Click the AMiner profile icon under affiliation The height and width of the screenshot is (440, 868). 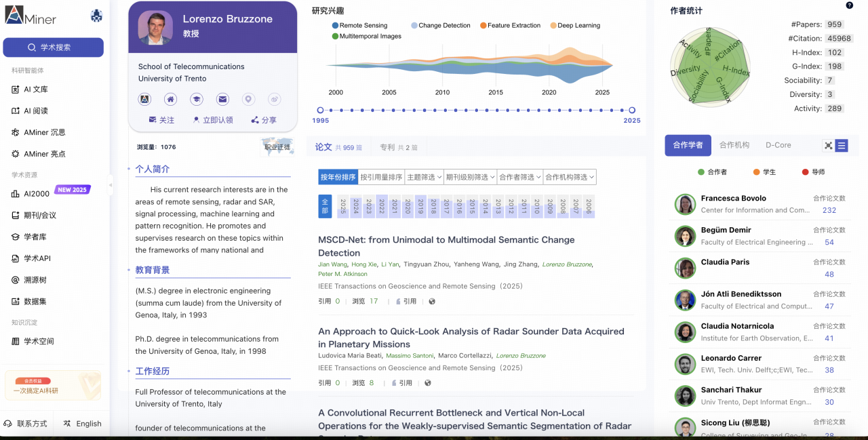pos(144,100)
